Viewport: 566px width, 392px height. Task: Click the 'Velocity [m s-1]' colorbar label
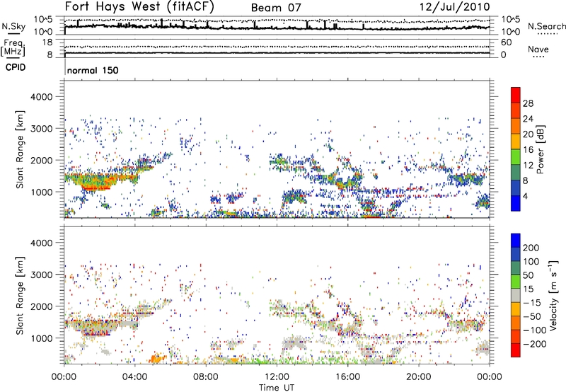click(x=553, y=295)
